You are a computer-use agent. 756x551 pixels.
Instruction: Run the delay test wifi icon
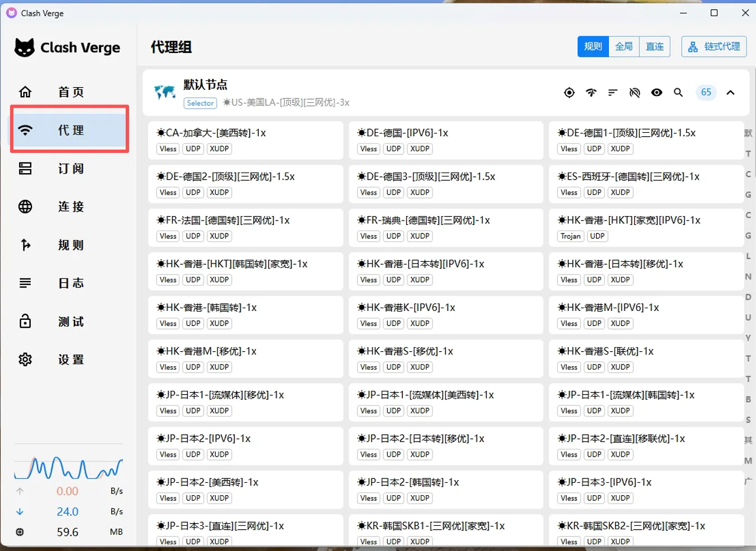click(x=591, y=93)
